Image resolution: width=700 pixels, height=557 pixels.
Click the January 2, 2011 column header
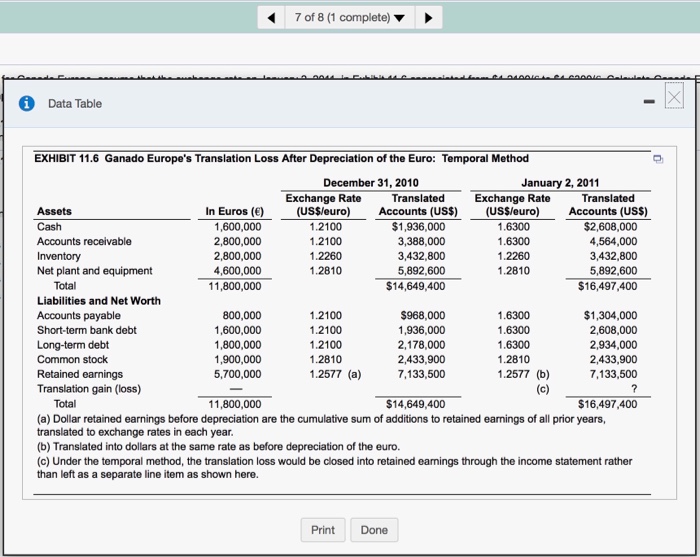560,183
